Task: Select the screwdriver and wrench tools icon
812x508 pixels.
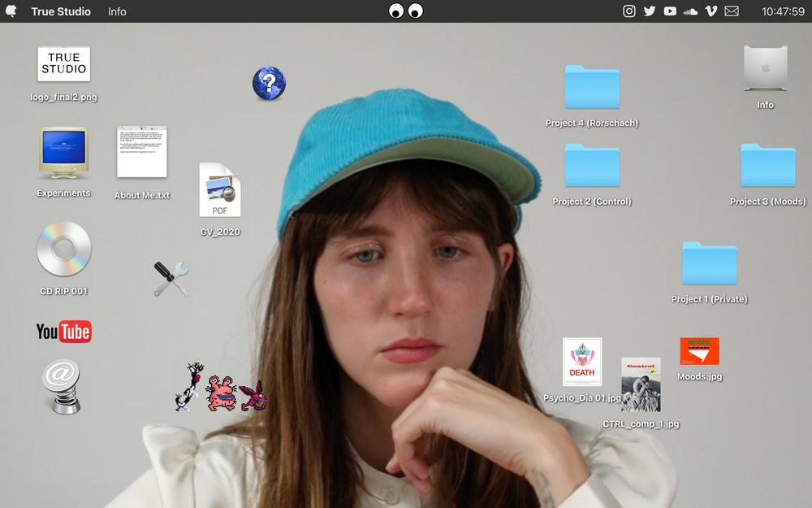Action: pos(170,277)
